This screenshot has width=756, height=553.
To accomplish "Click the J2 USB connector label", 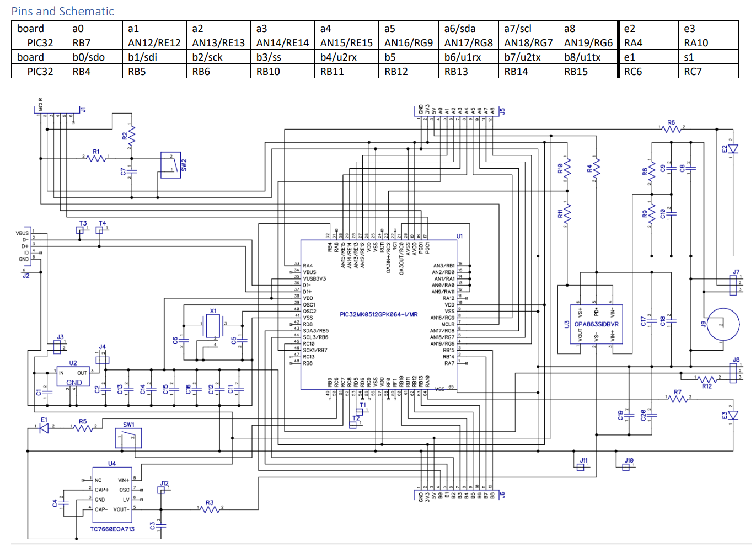I will click(26, 276).
